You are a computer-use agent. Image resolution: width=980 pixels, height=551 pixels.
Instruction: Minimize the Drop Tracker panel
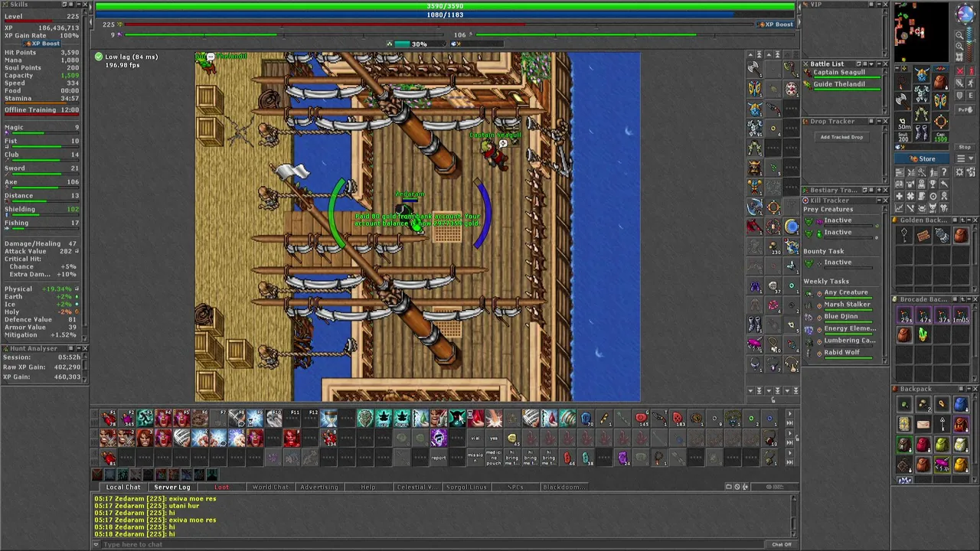click(879, 121)
